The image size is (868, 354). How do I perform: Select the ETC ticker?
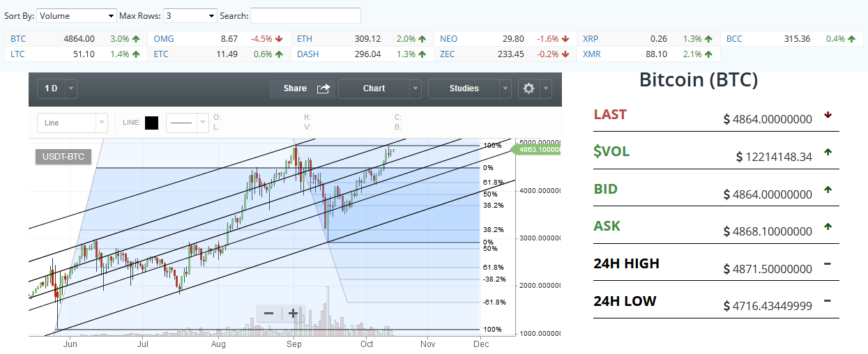pyautogui.click(x=161, y=54)
